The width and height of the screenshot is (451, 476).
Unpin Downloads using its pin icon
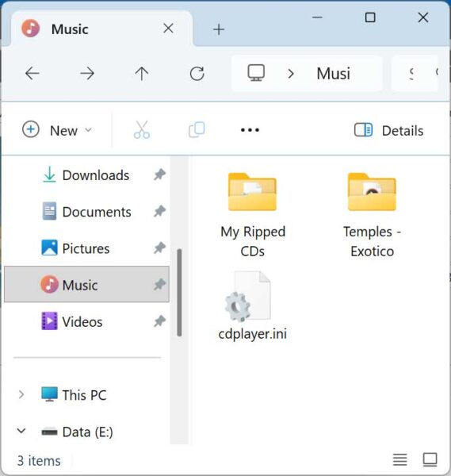(x=159, y=175)
